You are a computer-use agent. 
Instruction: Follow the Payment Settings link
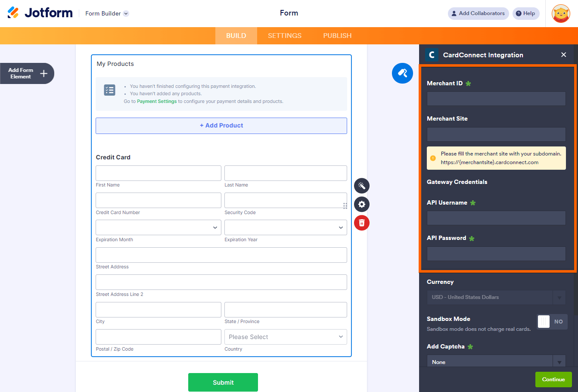point(157,102)
